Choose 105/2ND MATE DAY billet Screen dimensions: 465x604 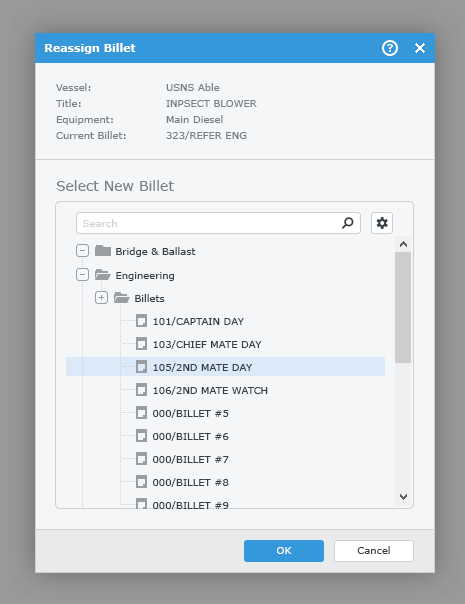click(x=202, y=367)
